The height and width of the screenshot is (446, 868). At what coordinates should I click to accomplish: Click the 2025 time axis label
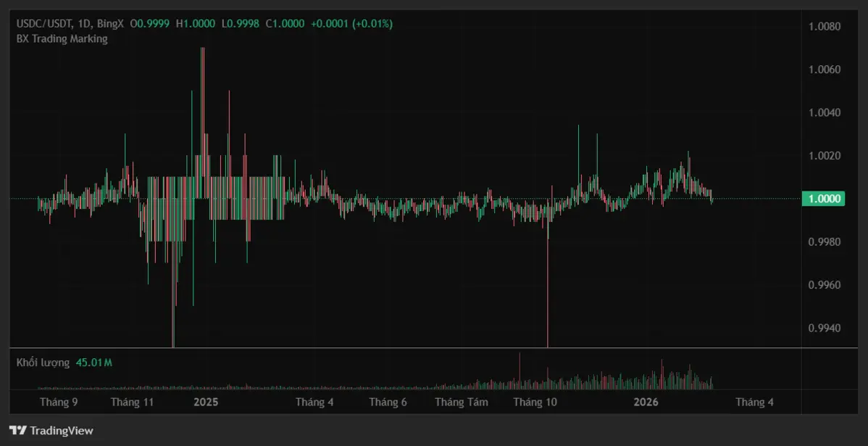pos(206,402)
